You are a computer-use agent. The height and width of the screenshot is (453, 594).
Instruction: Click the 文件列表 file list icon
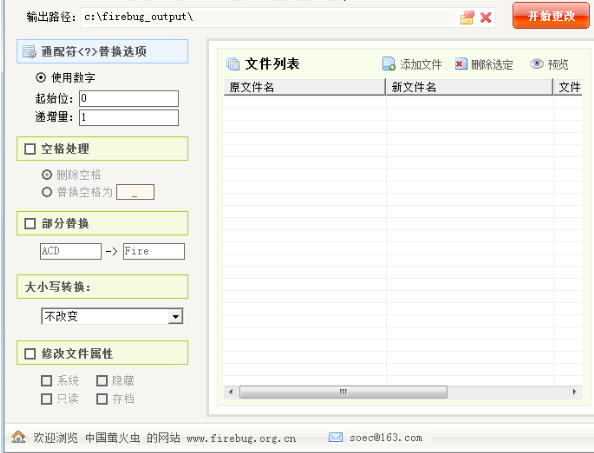tap(233, 64)
